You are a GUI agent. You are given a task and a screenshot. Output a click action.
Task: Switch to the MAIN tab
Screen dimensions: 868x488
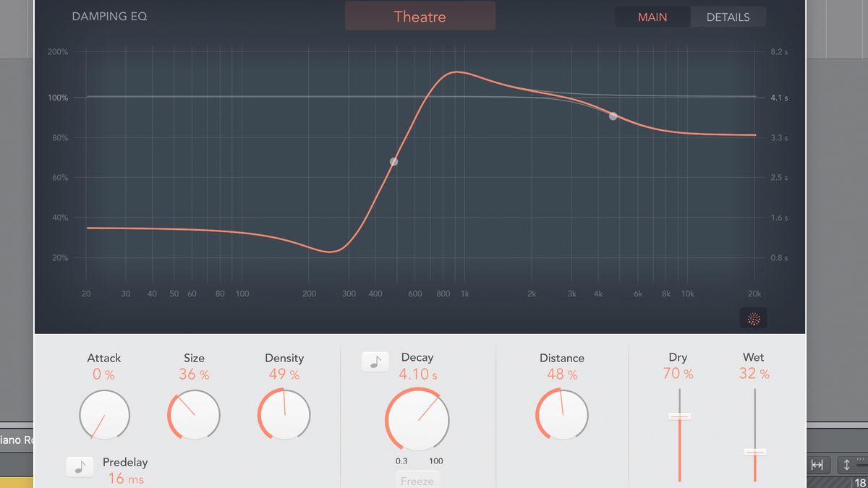click(x=652, y=17)
